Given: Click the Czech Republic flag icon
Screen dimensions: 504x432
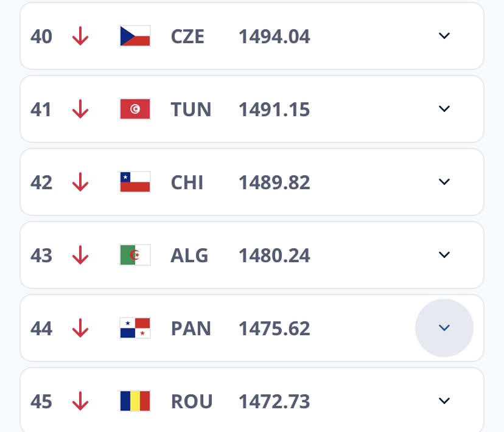Looking at the screenshot, I should tap(135, 37).
